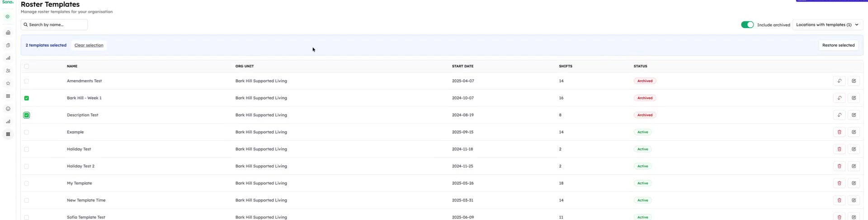Expand the Locations with templates dropdown

(827, 25)
